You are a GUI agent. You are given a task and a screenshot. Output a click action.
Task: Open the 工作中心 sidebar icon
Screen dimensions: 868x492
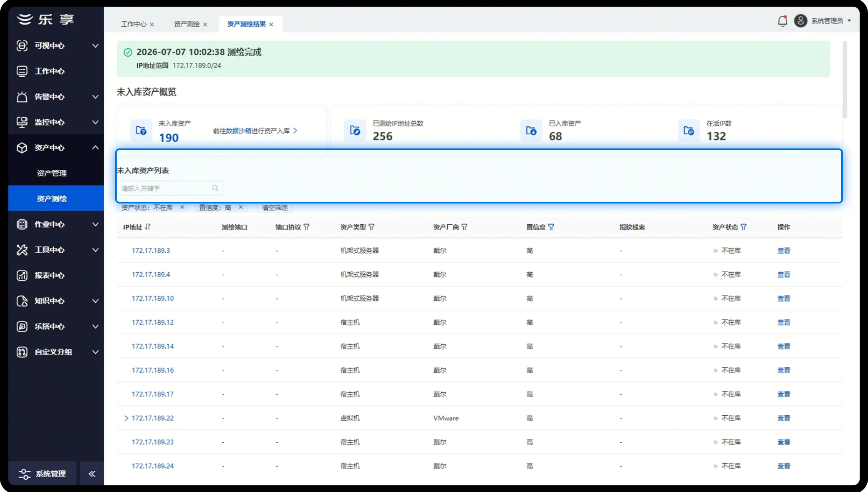coord(22,71)
